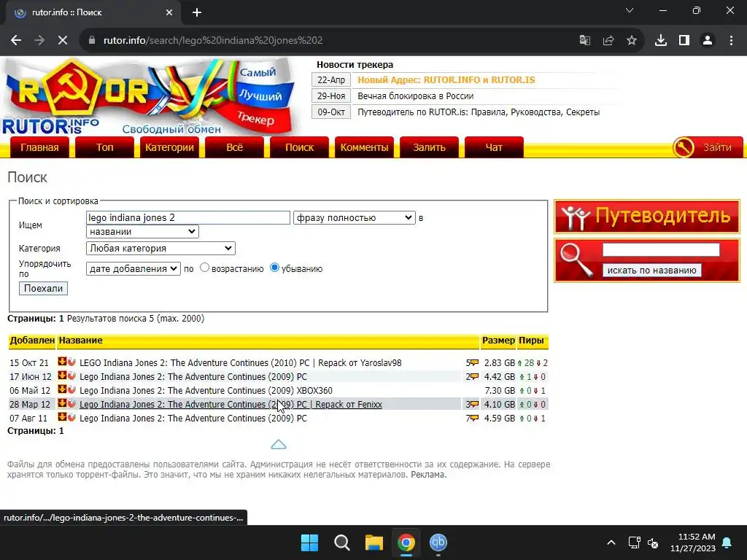Open qBittorrent from taskbar
This screenshot has height=560, width=747.
[438, 542]
